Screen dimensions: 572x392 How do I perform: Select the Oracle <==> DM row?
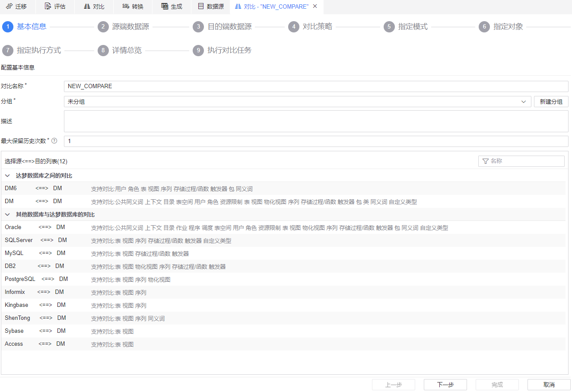click(283, 227)
